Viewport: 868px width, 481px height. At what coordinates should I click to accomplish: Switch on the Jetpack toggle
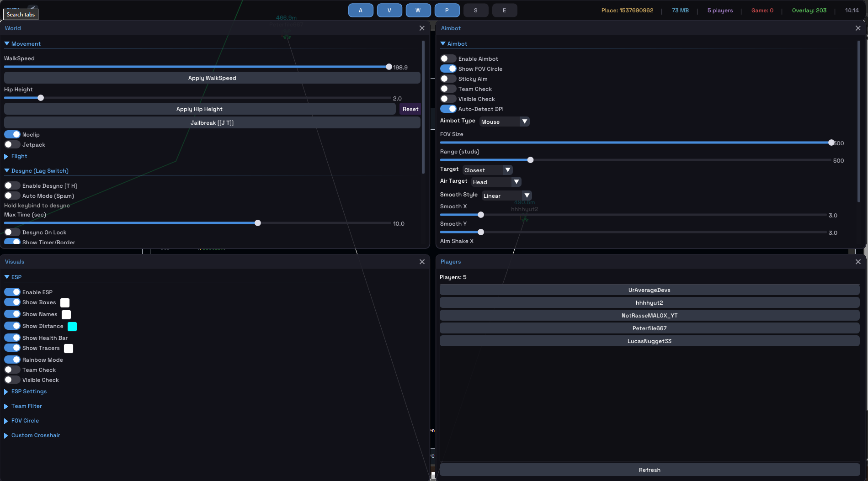[x=12, y=145]
